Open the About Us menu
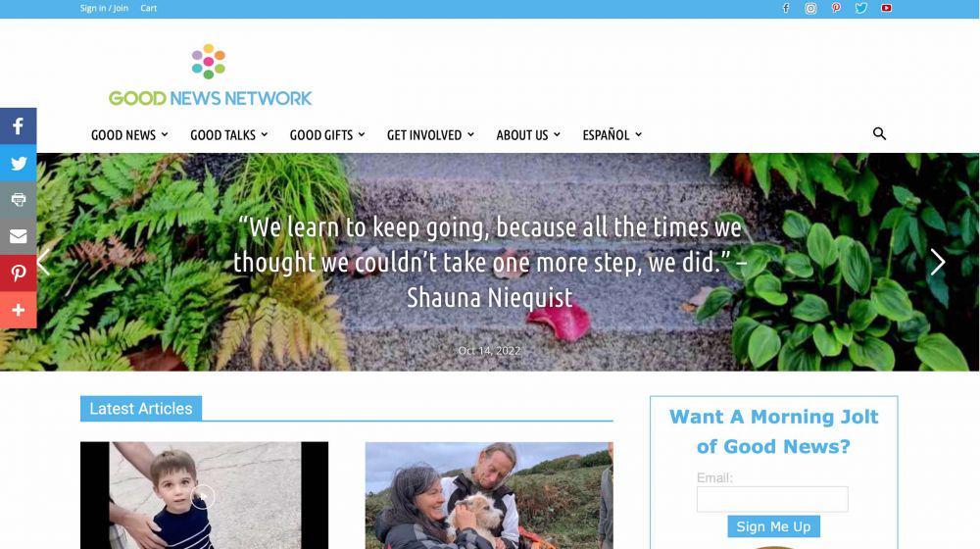 point(528,135)
